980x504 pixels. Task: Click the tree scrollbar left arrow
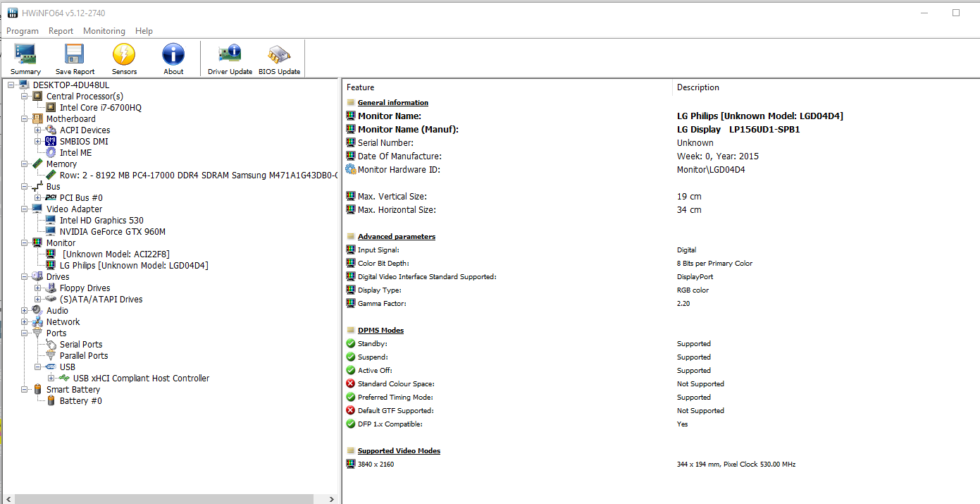point(7,498)
